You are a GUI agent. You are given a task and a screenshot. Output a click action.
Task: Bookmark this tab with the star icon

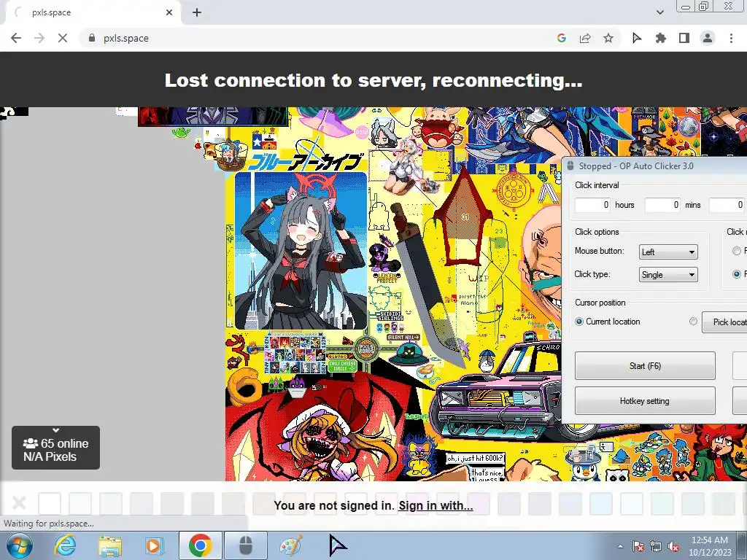click(608, 38)
